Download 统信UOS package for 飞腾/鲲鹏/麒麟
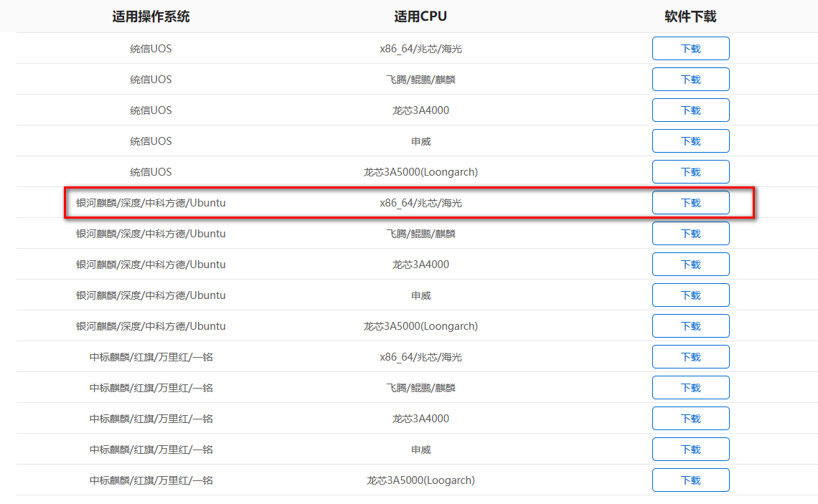Viewport: 818px width, 504px height. pos(691,80)
